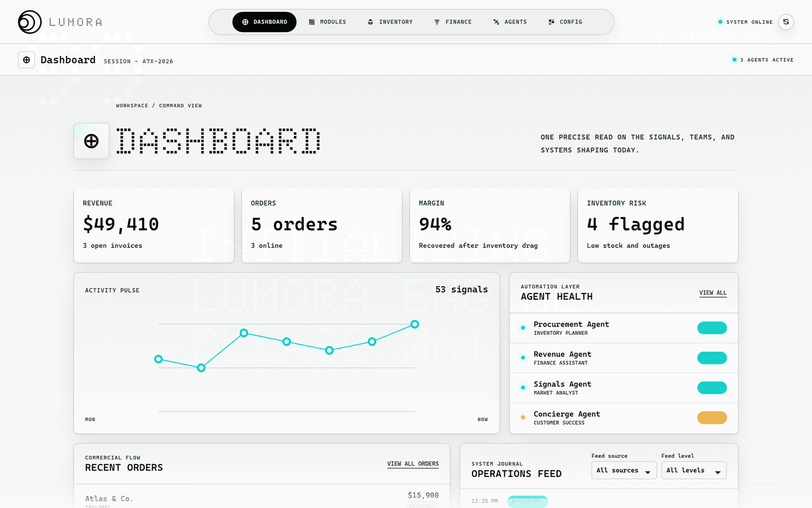The height and width of the screenshot is (508, 812).
Task: Click the "Dashboard" title in the sub-header
Action: pos(68,60)
